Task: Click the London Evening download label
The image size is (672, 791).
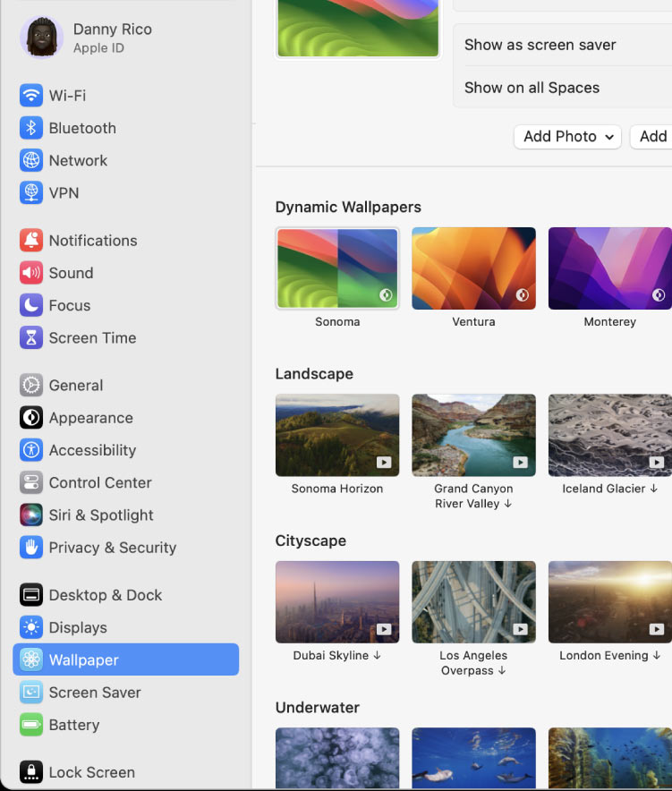Action: point(610,655)
